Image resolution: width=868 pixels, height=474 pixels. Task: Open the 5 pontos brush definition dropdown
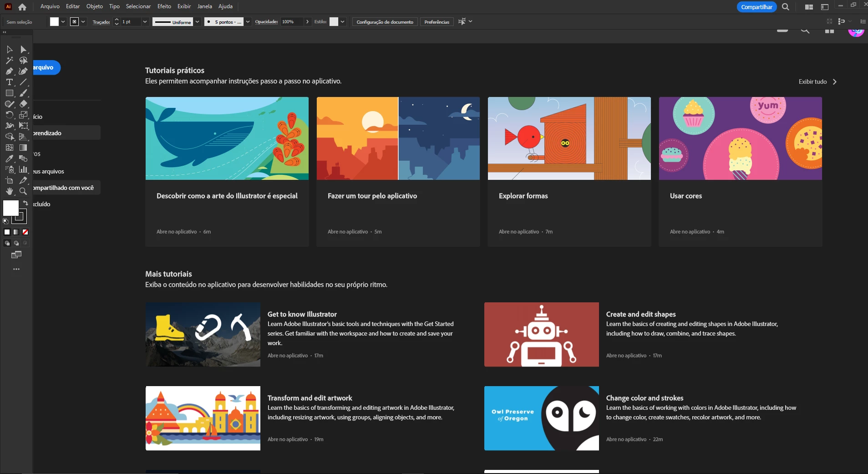click(248, 21)
